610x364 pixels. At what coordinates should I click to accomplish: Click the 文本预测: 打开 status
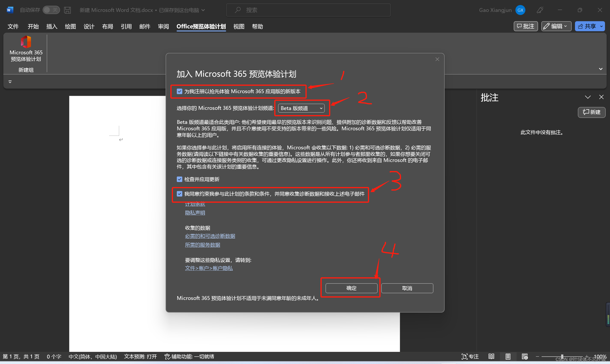click(140, 356)
